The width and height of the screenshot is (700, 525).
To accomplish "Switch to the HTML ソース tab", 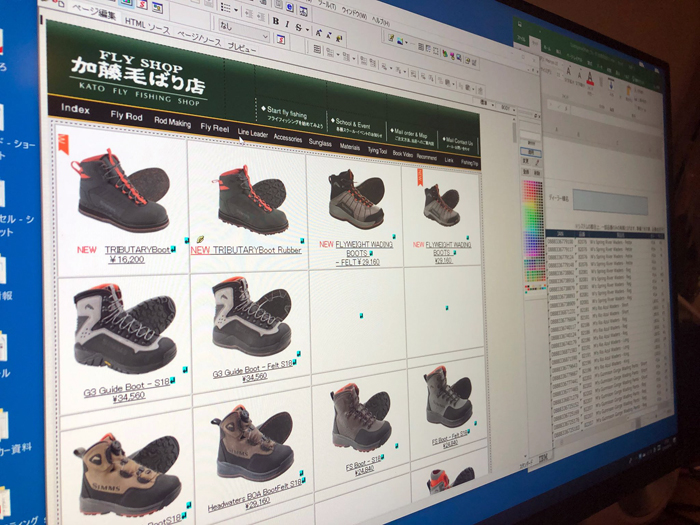I will [147, 25].
